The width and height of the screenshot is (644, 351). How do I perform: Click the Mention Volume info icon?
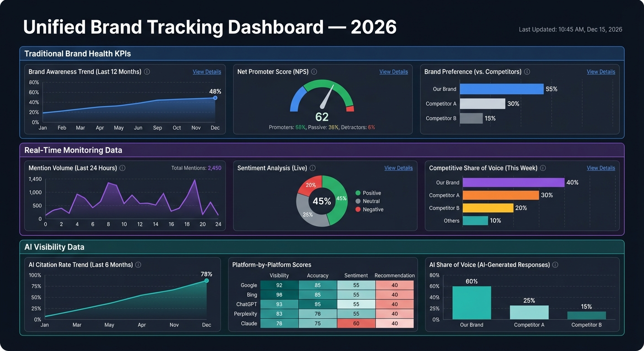coord(122,168)
